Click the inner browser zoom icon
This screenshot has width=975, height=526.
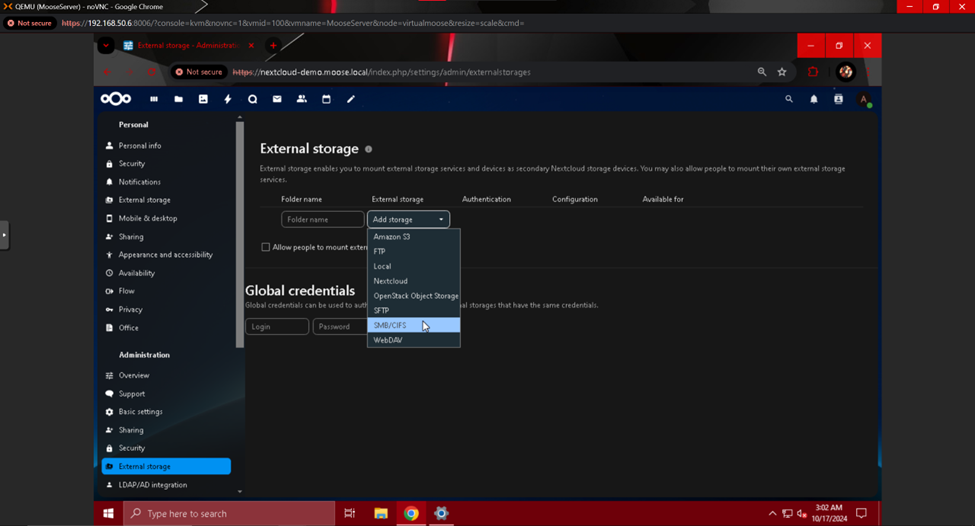(762, 72)
